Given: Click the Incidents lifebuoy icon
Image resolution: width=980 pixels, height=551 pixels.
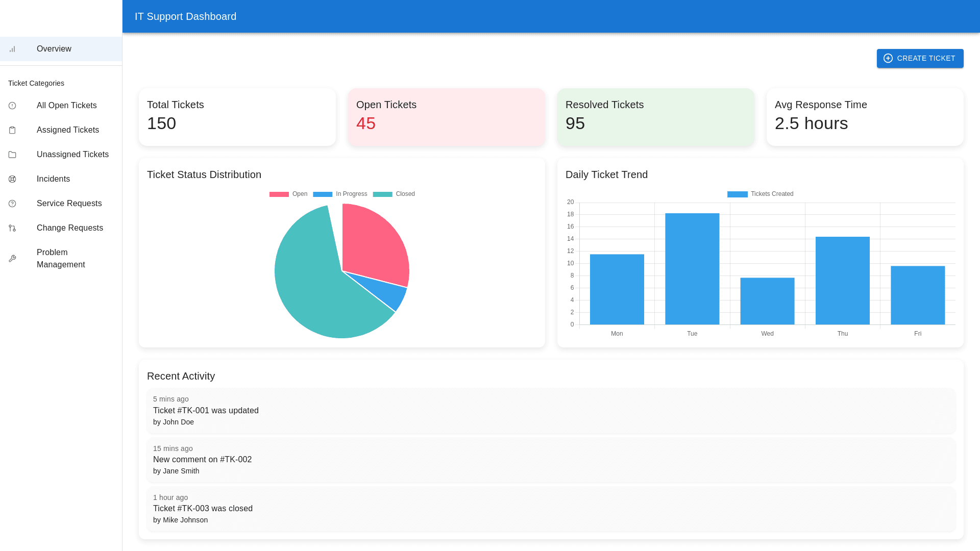Looking at the screenshot, I should point(12,179).
